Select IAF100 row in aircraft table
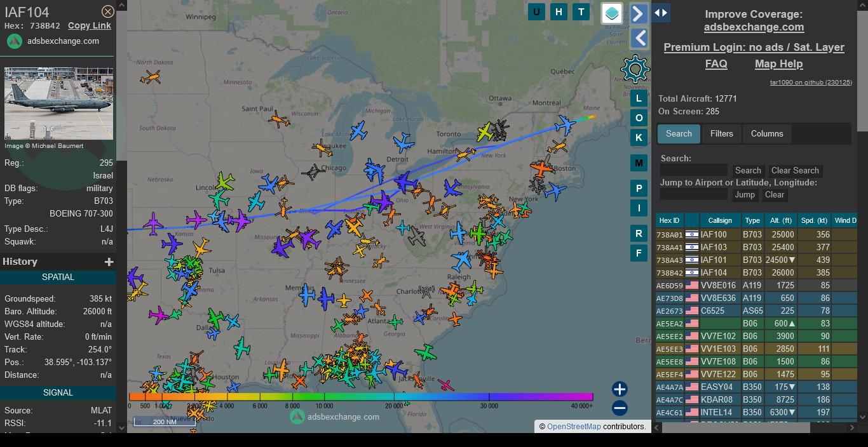Screen dimensions: 868x447 pyautogui.click(x=756, y=235)
